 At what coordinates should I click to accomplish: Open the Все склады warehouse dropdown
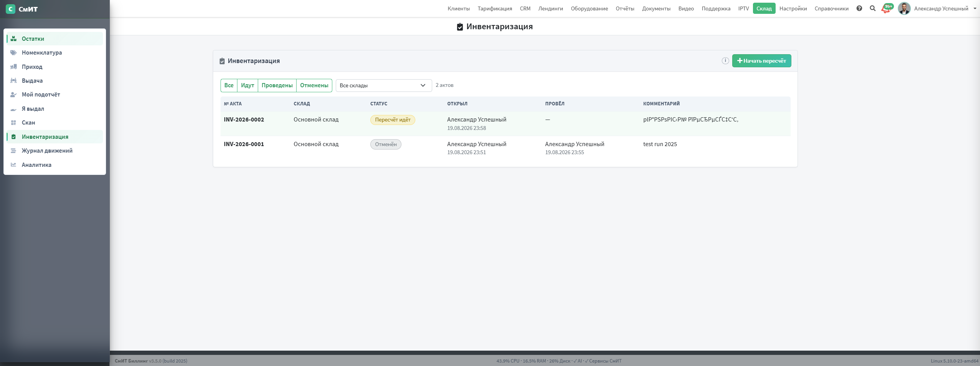click(x=384, y=85)
